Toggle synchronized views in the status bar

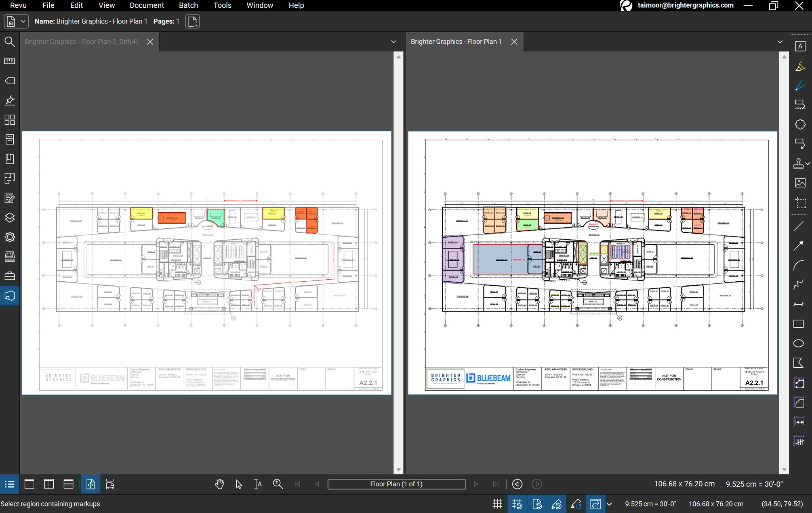coord(596,504)
